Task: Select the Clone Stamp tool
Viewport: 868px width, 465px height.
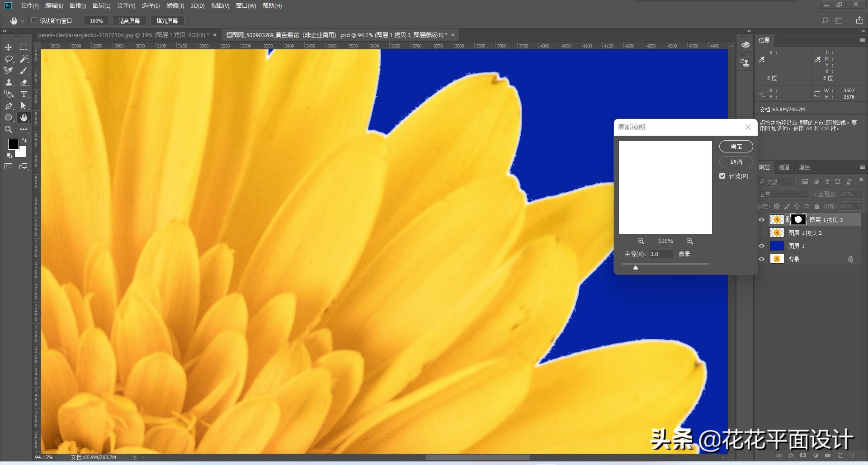Action: [x=9, y=82]
